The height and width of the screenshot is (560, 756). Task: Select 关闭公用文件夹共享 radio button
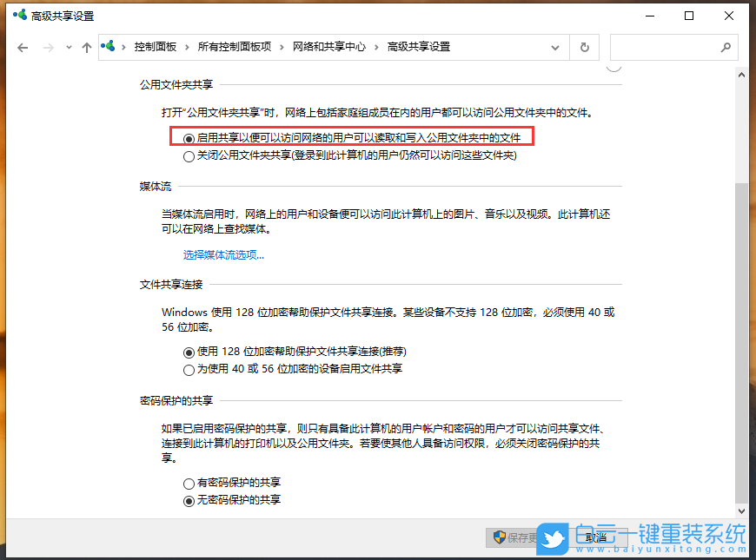[189, 155]
